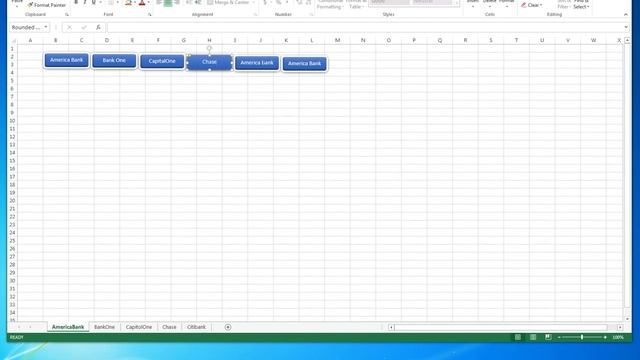Toggle underline formatting in Font group
Image resolution: width=640 pixels, height=360 pixels.
93,2
